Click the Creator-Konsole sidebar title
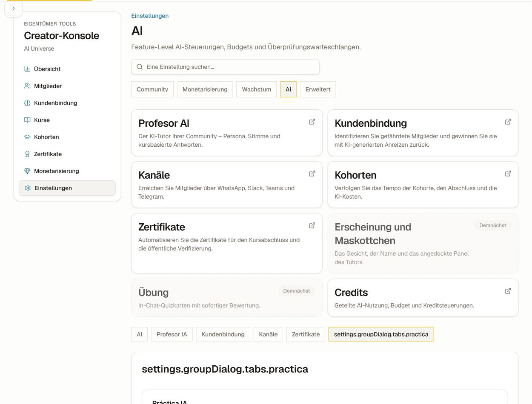 tap(61, 36)
